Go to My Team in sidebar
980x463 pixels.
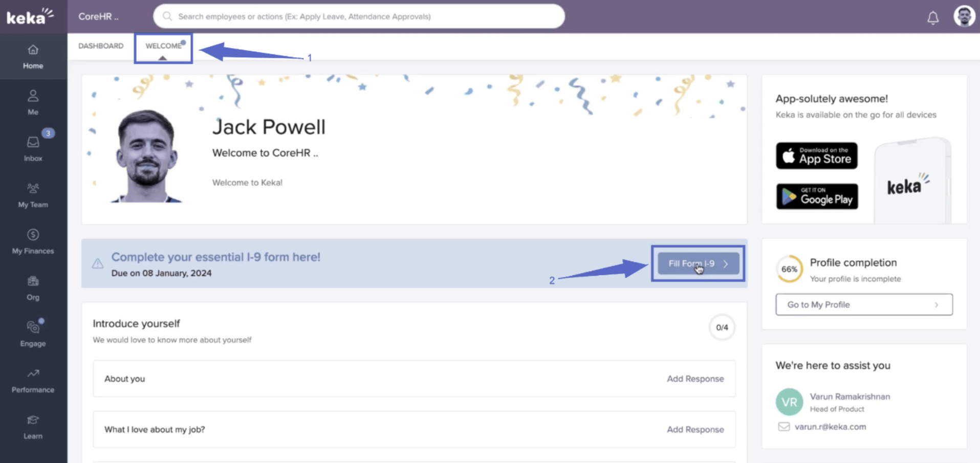33,195
